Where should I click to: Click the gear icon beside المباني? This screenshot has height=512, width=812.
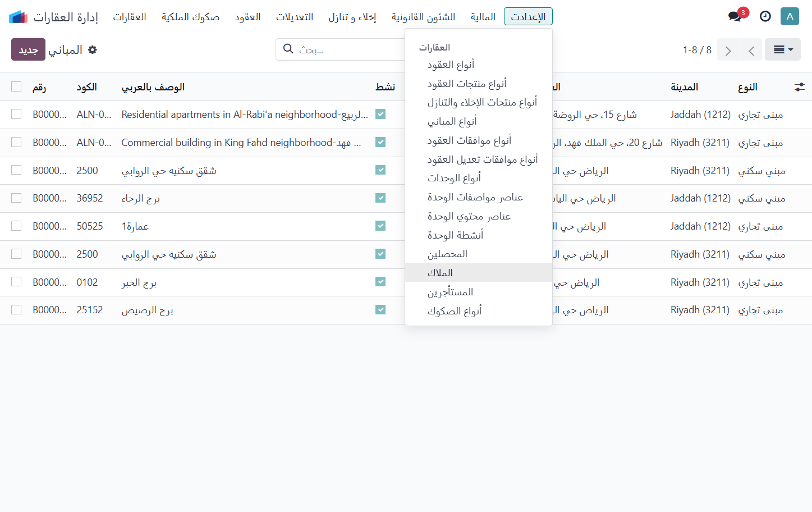click(x=93, y=50)
